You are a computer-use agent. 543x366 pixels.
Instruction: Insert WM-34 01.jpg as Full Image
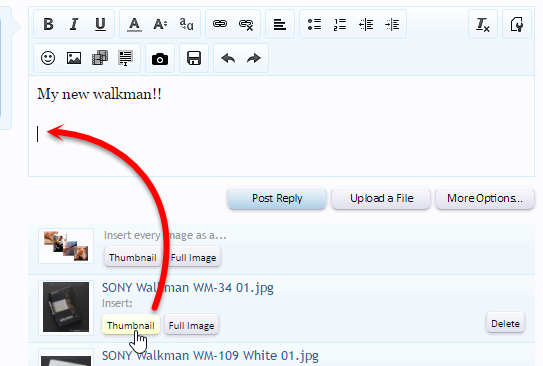pyautogui.click(x=191, y=325)
